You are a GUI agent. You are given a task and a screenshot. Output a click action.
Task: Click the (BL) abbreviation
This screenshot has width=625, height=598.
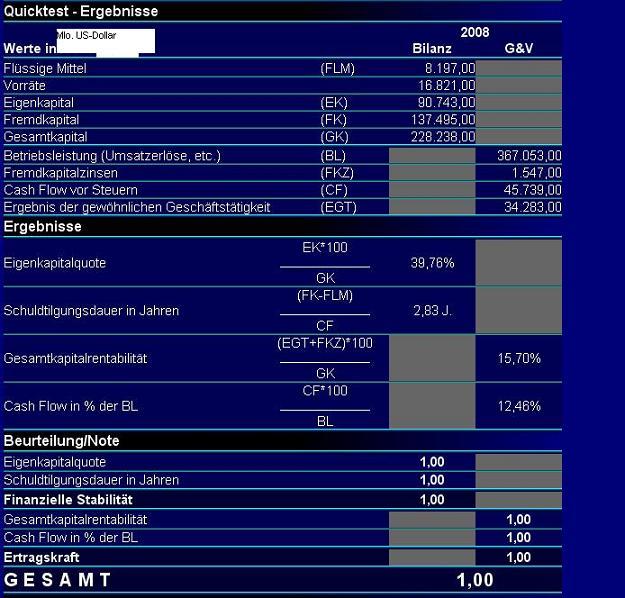click(333, 155)
